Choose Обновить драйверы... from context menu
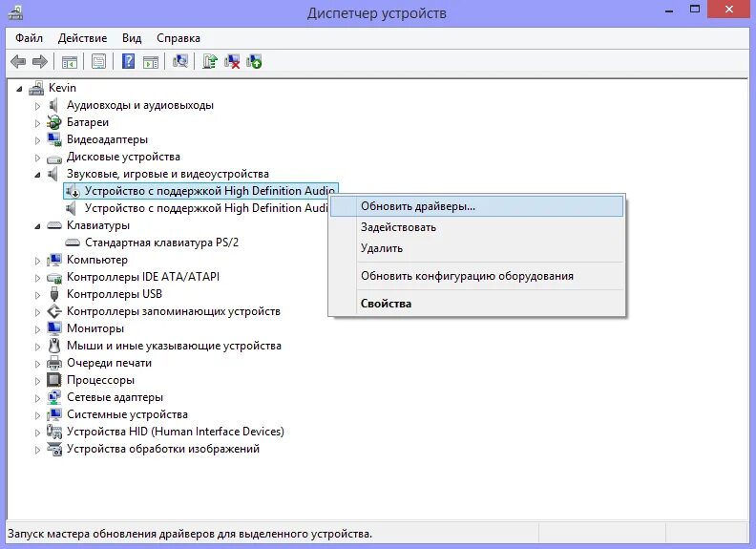The width and height of the screenshot is (756, 549). point(477,206)
